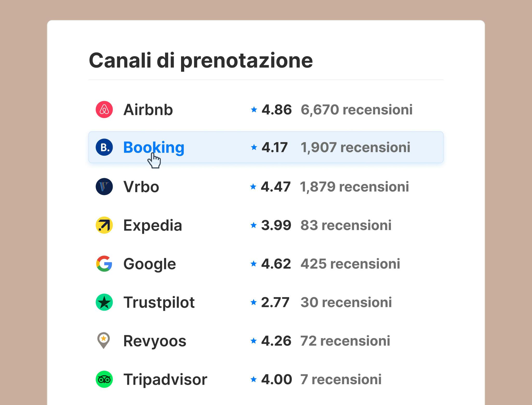Image resolution: width=532 pixels, height=405 pixels.
Task: Open the Revyoos channel entry
Action: (154, 341)
